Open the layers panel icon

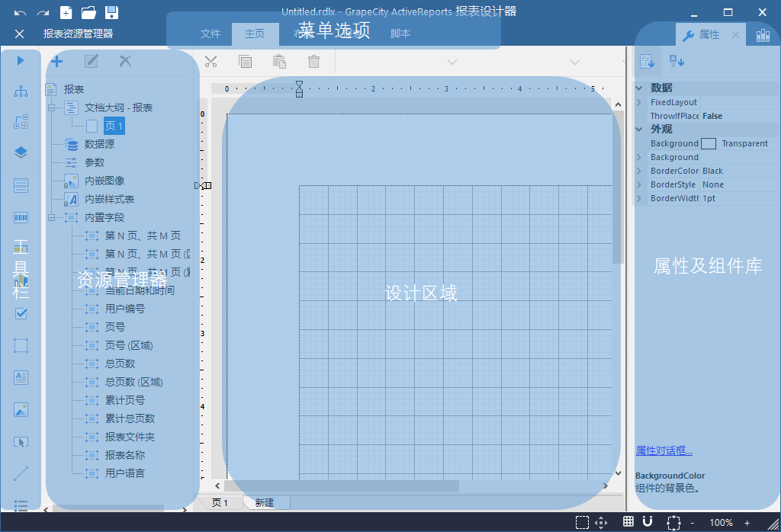(x=21, y=152)
